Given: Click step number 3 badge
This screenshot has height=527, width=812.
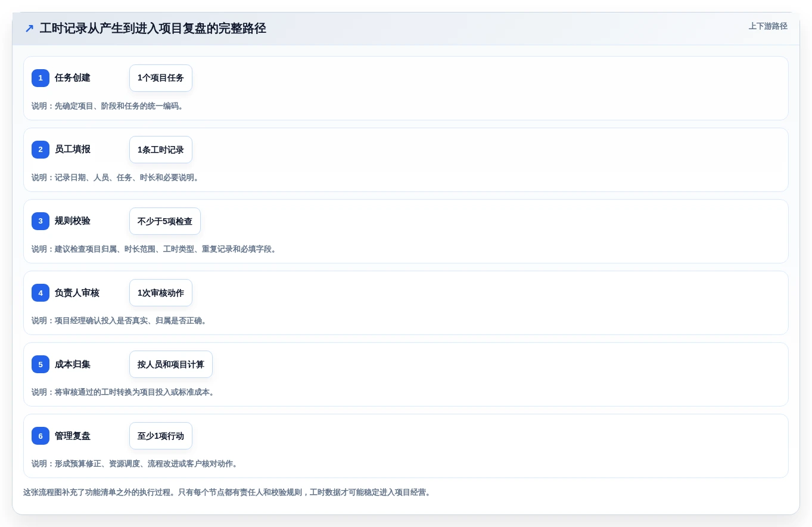Looking at the screenshot, I should (41, 221).
